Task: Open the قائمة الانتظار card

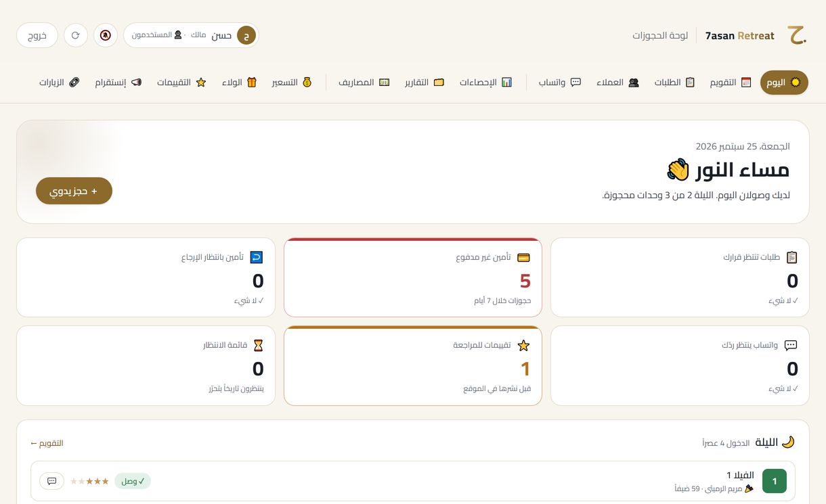Action: click(146, 366)
